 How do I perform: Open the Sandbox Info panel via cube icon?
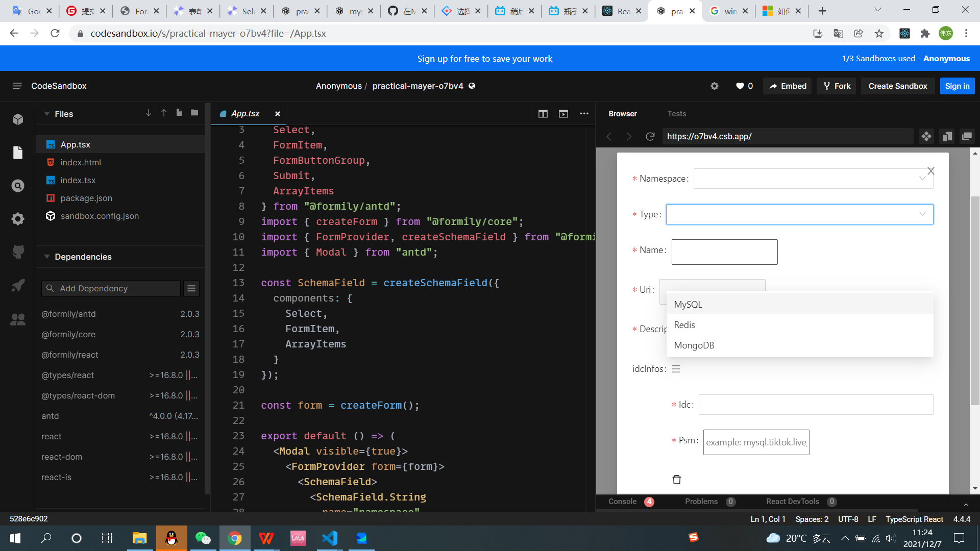click(x=17, y=119)
